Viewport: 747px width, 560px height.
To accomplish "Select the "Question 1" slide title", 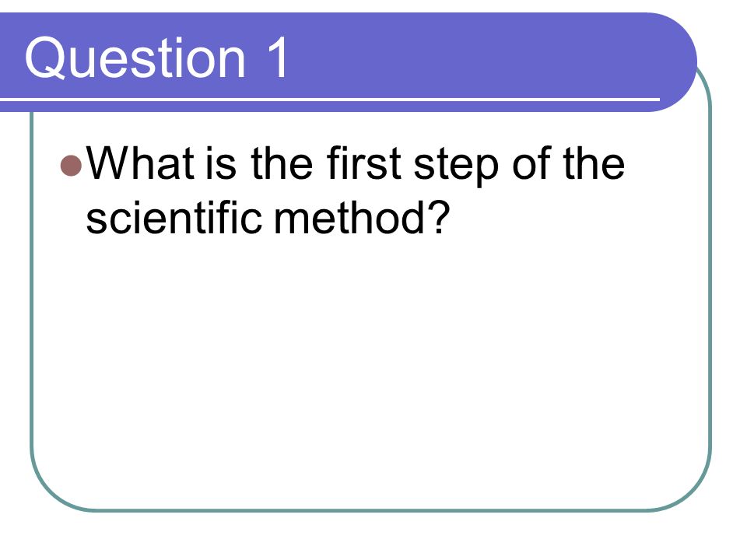I will pos(156,58).
